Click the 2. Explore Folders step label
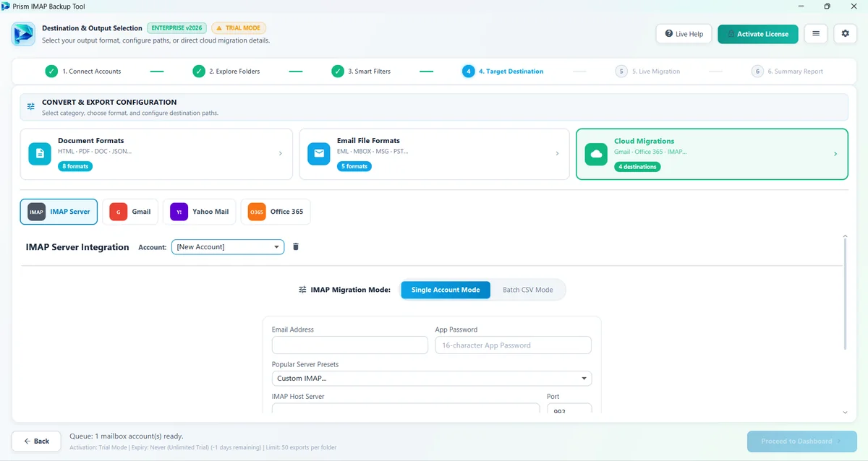 [x=234, y=72]
